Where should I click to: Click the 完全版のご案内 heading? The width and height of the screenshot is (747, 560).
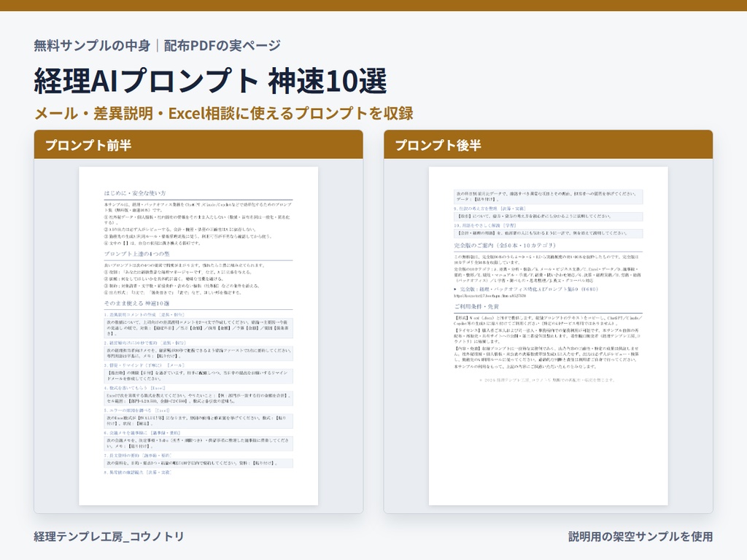[505, 245]
